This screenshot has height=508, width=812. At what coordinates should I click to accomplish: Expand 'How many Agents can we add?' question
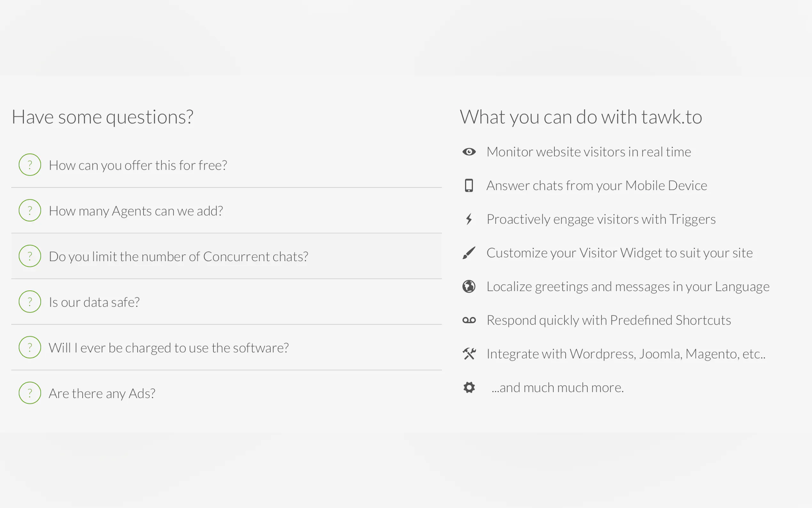(136, 211)
